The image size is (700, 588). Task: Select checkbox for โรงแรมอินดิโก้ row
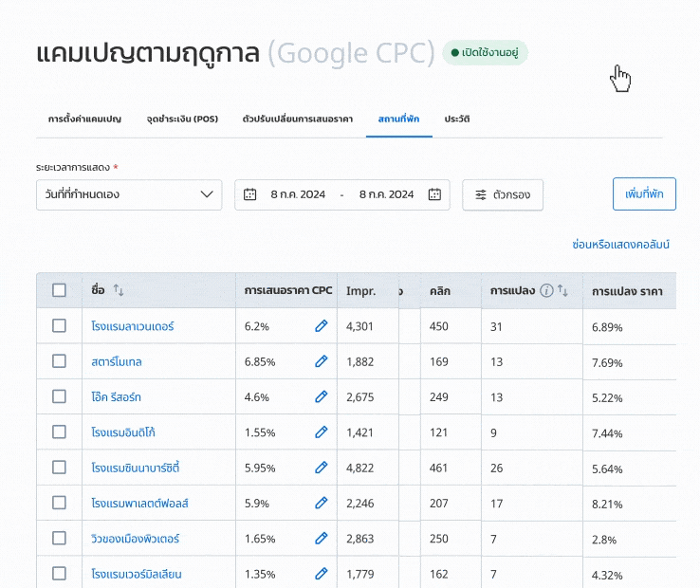click(59, 432)
